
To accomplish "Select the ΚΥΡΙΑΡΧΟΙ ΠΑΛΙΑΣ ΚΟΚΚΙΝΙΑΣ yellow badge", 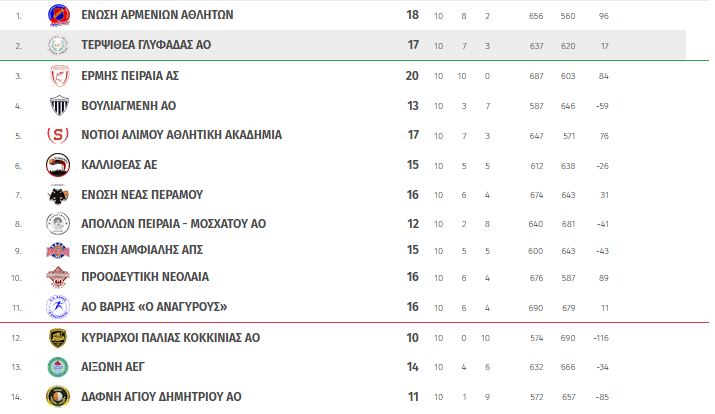I will (x=58, y=338).
